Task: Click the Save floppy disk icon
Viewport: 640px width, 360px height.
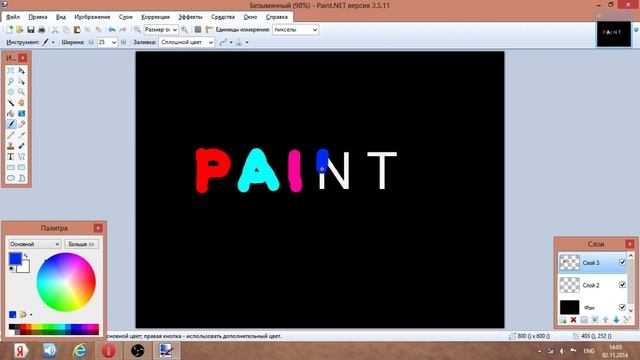Action: click(31, 29)
